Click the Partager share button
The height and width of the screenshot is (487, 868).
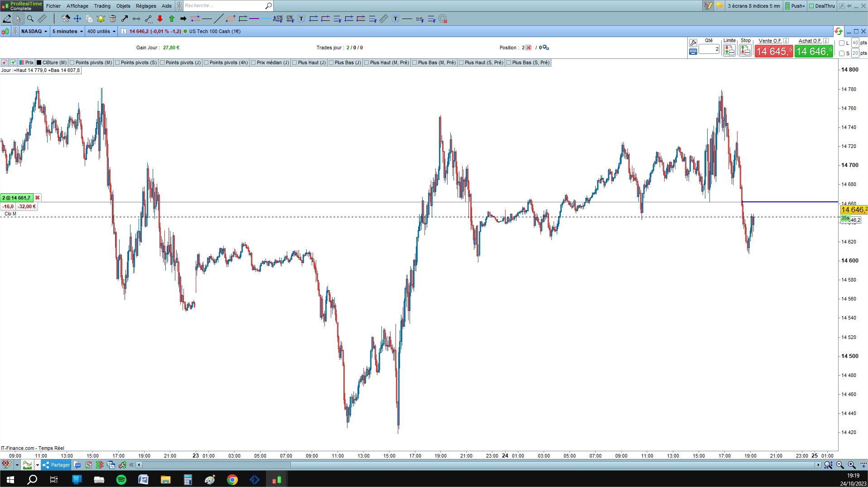[56, 465]
